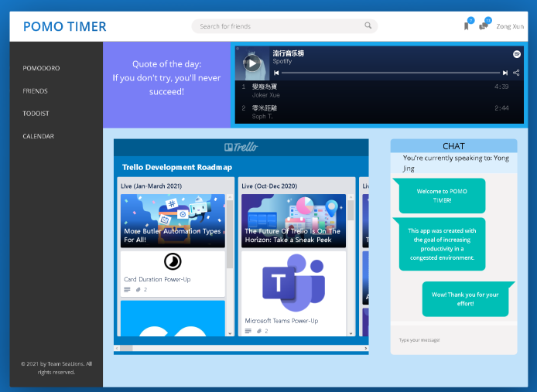The height and width of the screenshot is (392, 537).
Task: Go to the FRIENDS page
Action: [x=35, y=91]
